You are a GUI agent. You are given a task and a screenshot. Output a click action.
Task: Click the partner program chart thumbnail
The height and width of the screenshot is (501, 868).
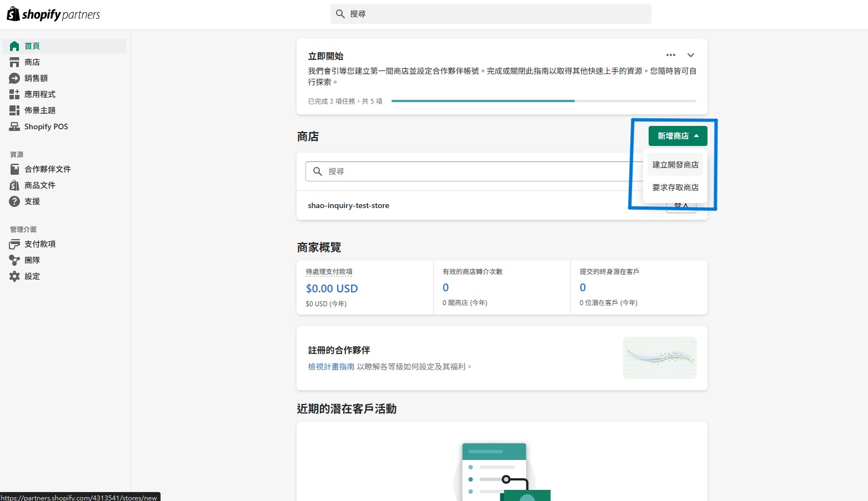click(660, 358)
